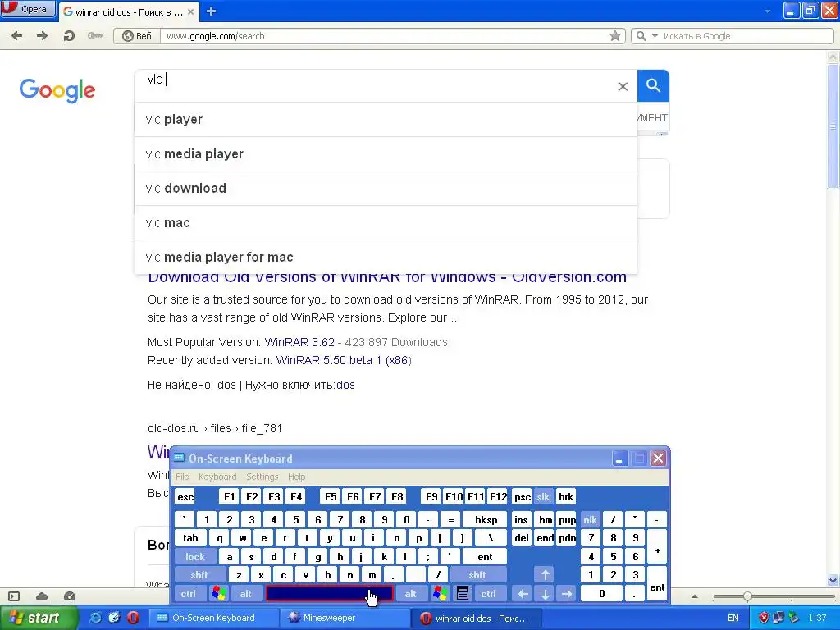Select suggestion vlc mac
840x630 pixels.
tap(386, 223)
